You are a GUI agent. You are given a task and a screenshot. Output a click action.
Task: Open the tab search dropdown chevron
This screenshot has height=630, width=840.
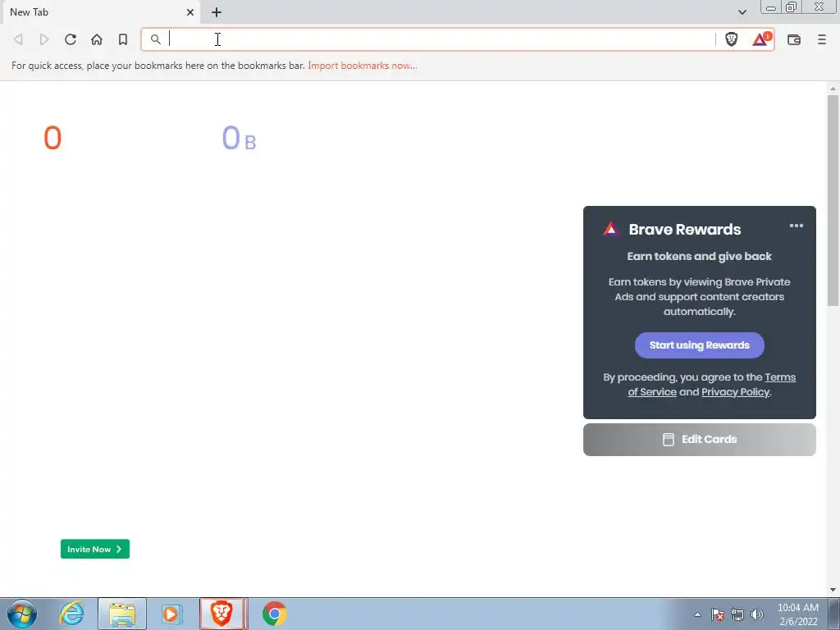tap(742, 11)
